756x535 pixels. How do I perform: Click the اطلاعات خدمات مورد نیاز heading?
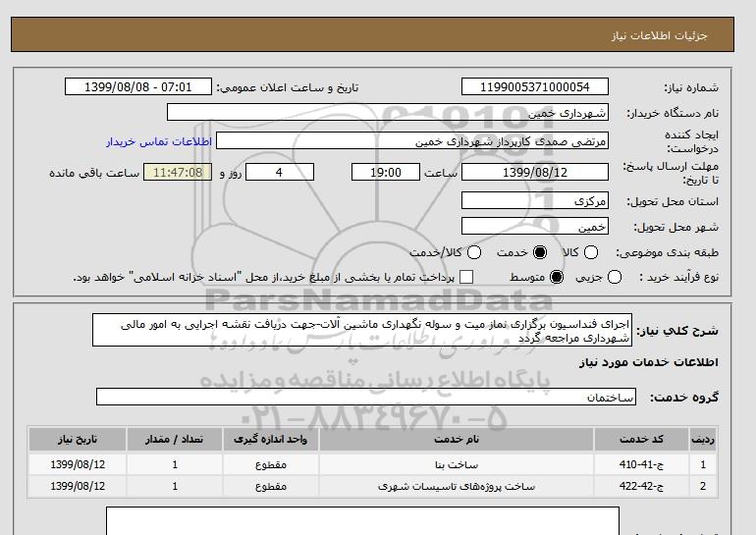click(x=648, y=362)
